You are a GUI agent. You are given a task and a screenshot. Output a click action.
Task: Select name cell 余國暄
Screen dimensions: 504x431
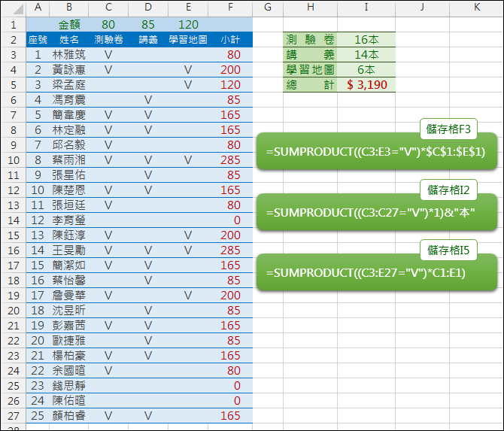pyautogui.click(x=69, y=371)
